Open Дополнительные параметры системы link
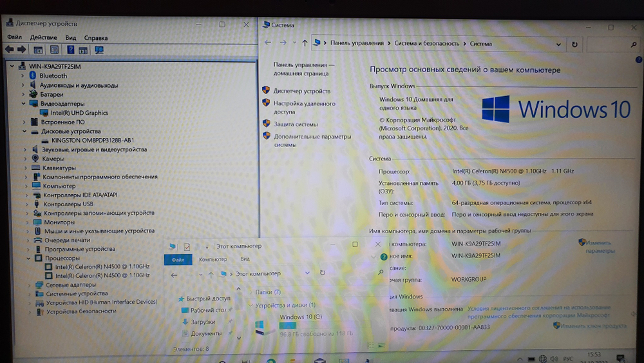Image resolution: width=644 pixels, height=363 pixels. 312,141
